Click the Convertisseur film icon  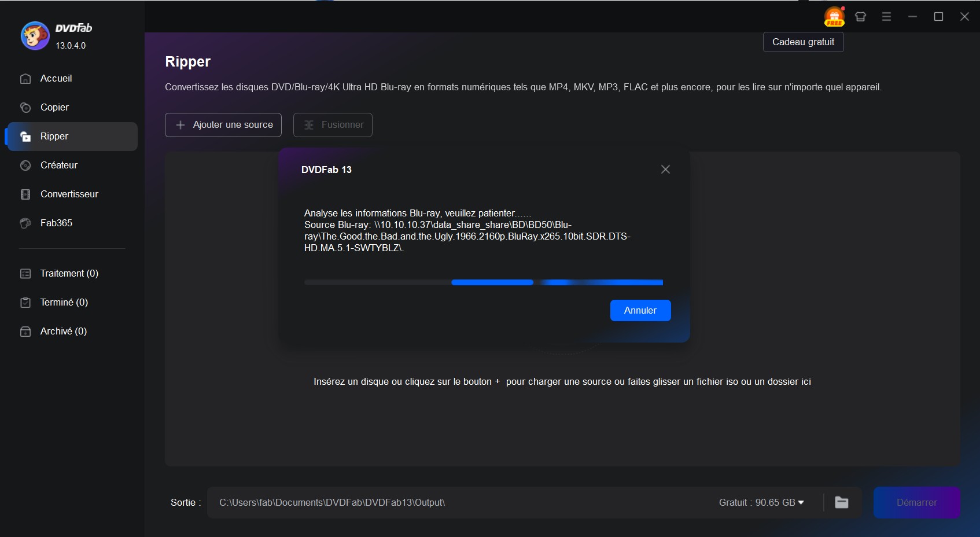click(x=25, y=194)
